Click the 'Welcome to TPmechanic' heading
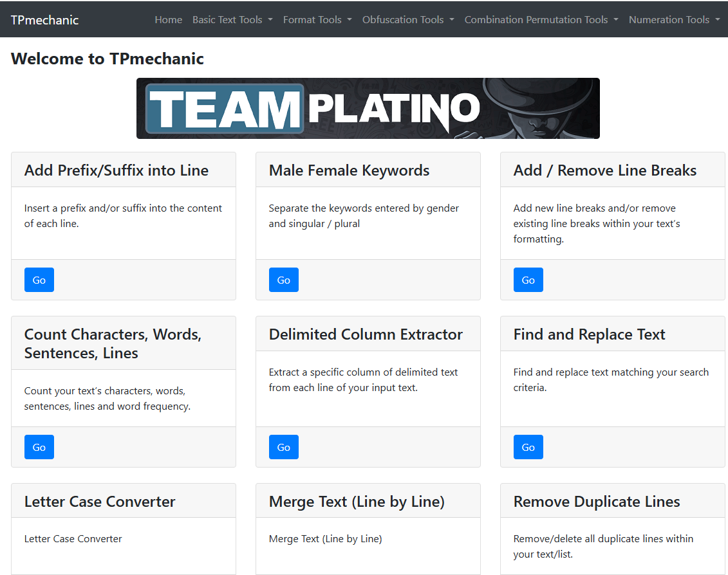Image resolution: width=728 pixels, height=575 pixels. 107,59
